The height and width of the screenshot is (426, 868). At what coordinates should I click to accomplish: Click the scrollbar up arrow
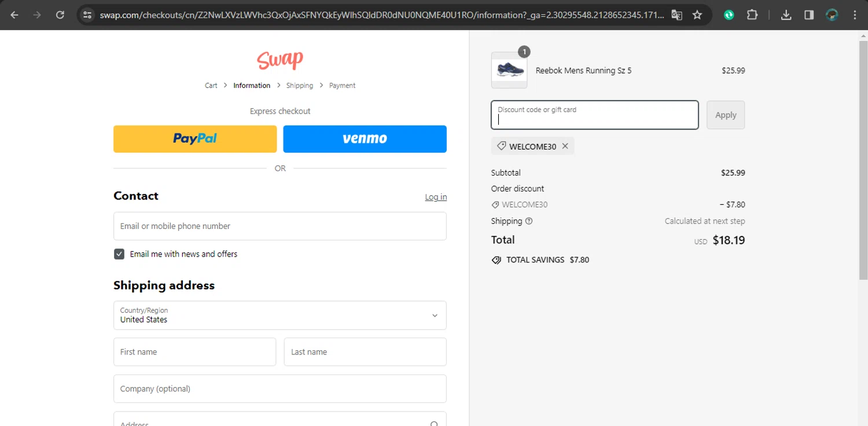coord(863,36)
